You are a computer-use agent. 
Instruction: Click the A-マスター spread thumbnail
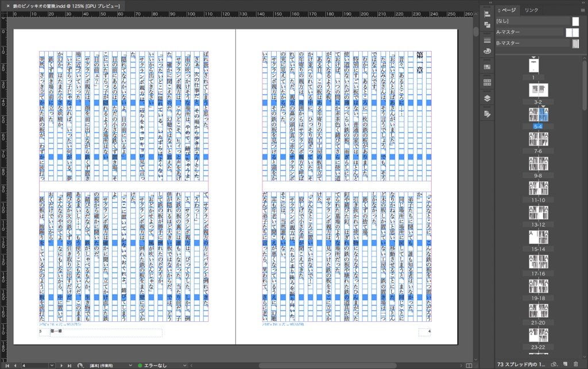[x=572, y=32]
